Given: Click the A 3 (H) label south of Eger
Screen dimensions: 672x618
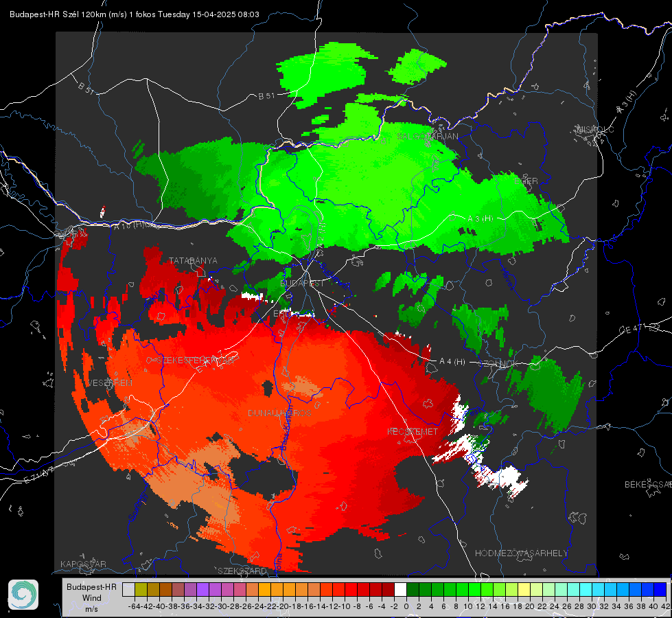Looking at the screenshot, I should click(480, 218).
